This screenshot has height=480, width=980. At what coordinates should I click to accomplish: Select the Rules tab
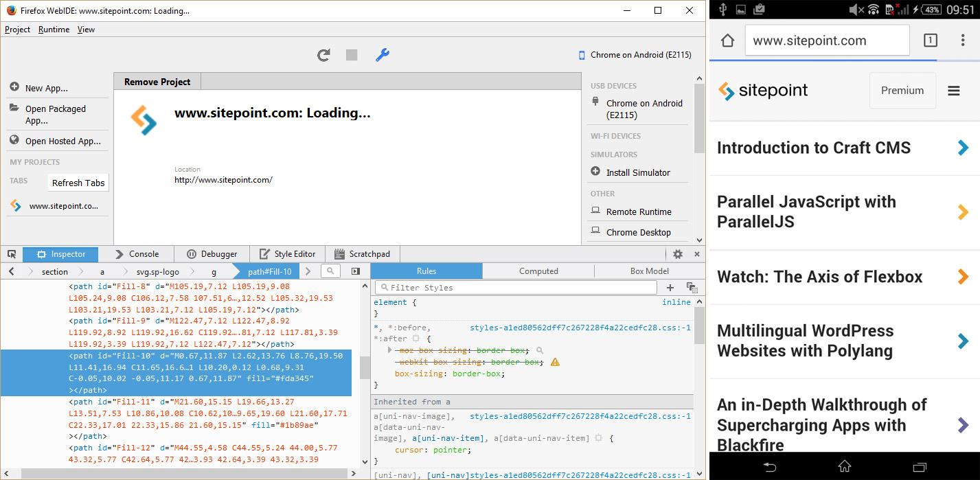click(426, 271)
